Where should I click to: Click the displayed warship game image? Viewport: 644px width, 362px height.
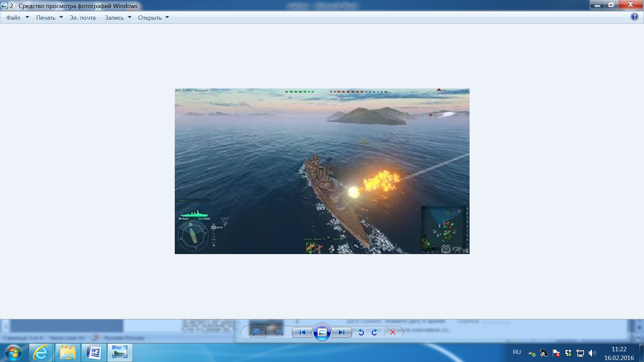coord(322,171)
